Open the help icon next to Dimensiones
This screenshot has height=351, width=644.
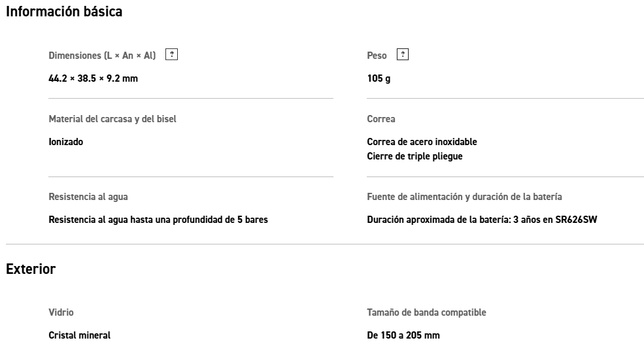pos(172,55)
